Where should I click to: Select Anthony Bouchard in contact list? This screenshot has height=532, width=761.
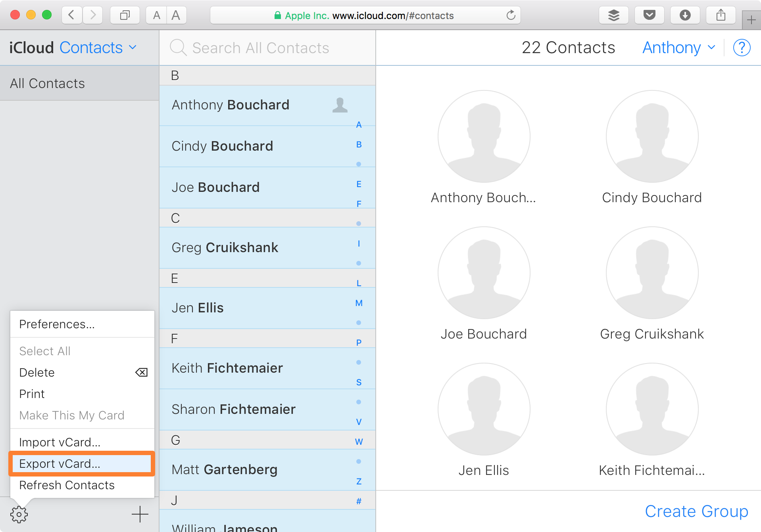(x=267, y=105)
